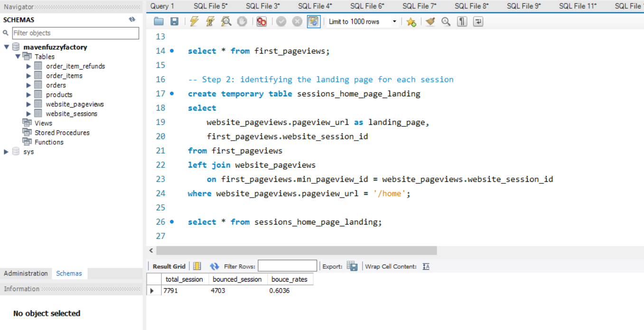Execute the statement under the cursor
Image resolution: width=644 pixels, height=330 pixels.
pyautogui.click(x=210, y=21)
